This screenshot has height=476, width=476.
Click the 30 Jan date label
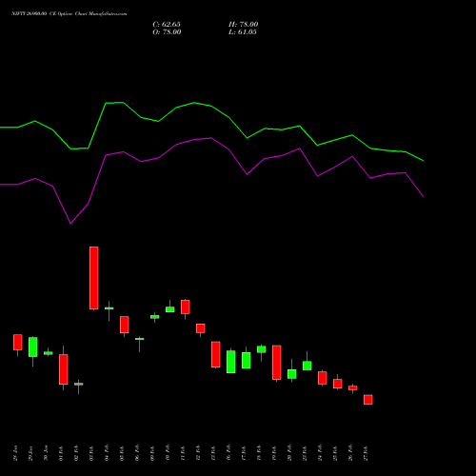[x=46, y=453]
